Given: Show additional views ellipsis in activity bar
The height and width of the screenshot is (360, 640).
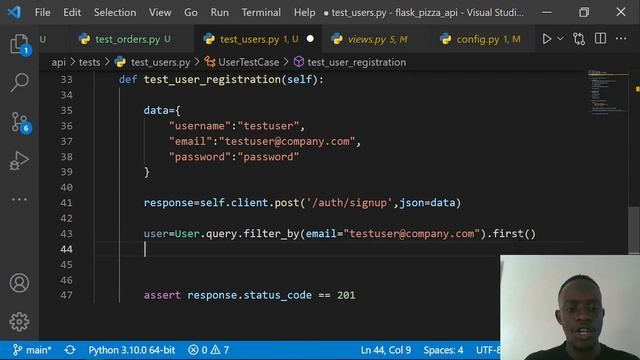Looking at the screenshot, I should click(x=19, y=199).
